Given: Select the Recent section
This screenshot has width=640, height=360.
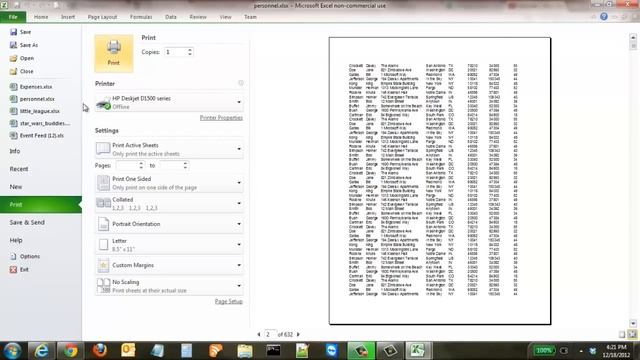Looking at the screenshot, I should point(19,169).
